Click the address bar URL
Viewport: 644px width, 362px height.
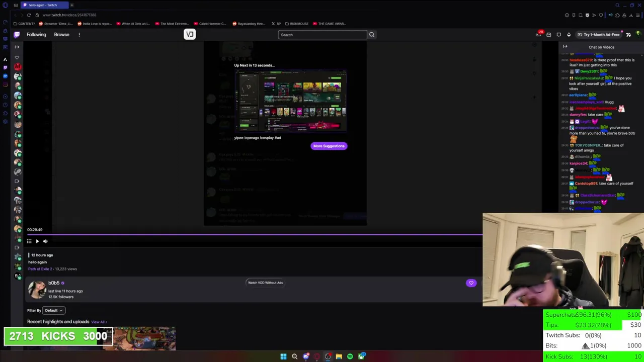pyautogui.click(x=69, y=15)
